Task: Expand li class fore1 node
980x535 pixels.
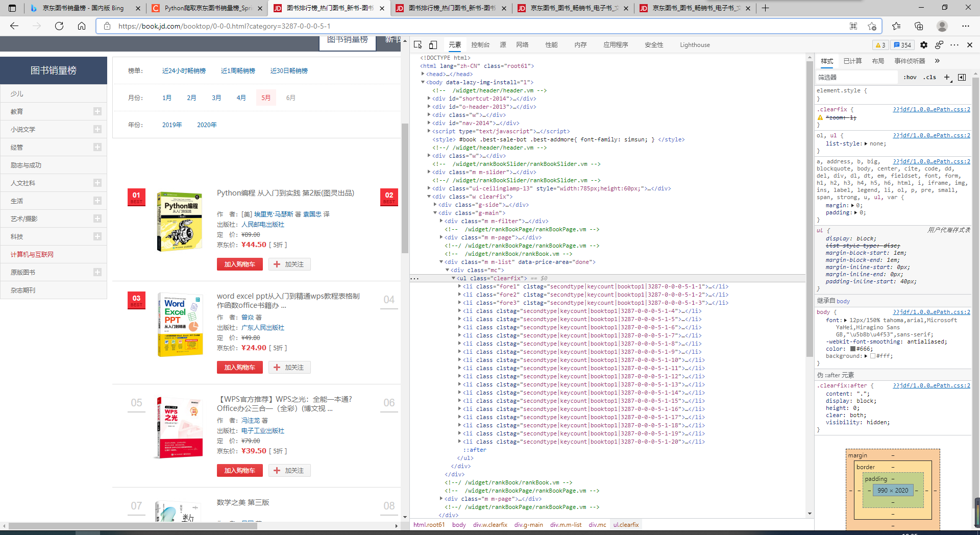Action: tap(459, 286)
